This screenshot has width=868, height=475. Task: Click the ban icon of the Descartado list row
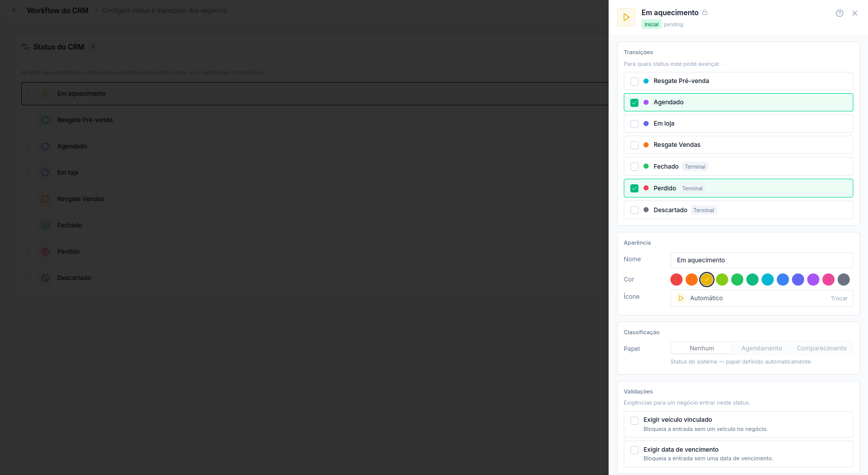[x=45, y=278]
